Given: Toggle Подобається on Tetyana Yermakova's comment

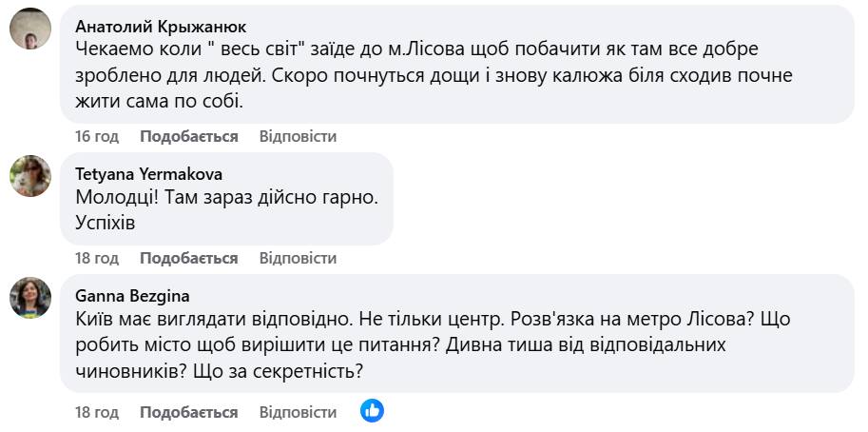Looking at the screenshot, I should click(188, 258).
